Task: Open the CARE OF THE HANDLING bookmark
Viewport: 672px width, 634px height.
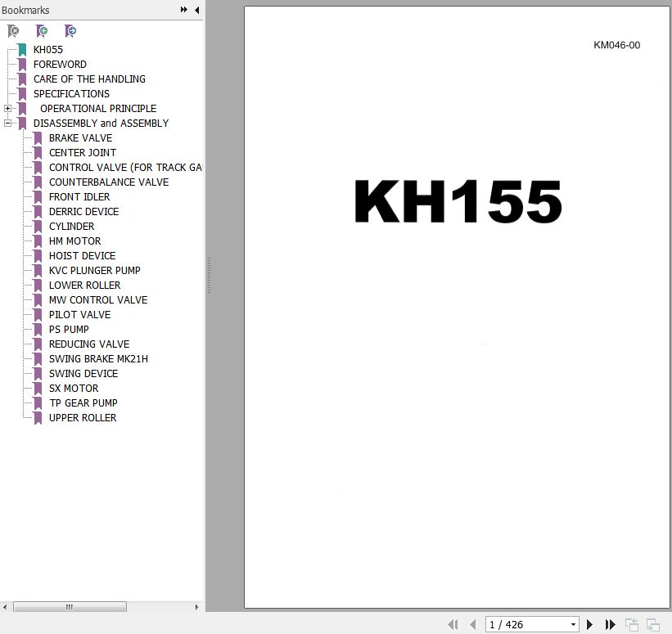Action: (89, 79)
